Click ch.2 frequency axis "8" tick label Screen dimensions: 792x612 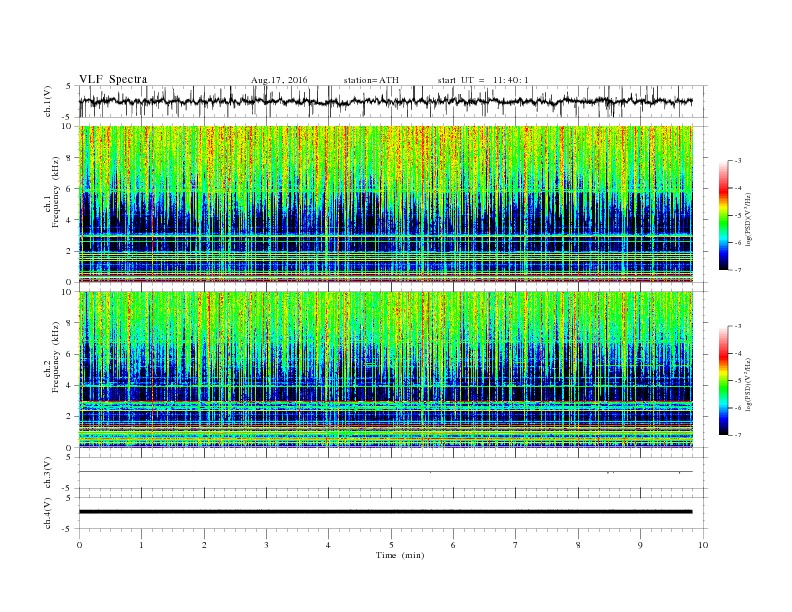point(69,323)
